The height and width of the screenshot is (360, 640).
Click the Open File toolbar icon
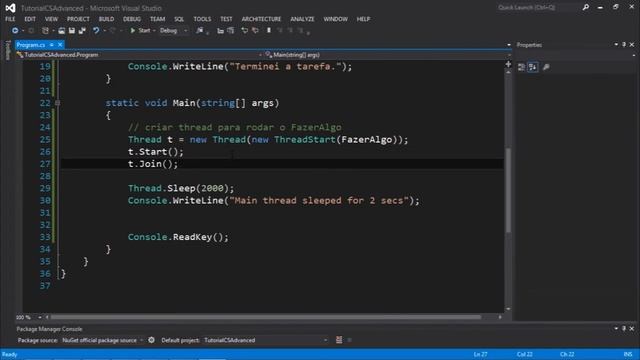click(62, 31)
